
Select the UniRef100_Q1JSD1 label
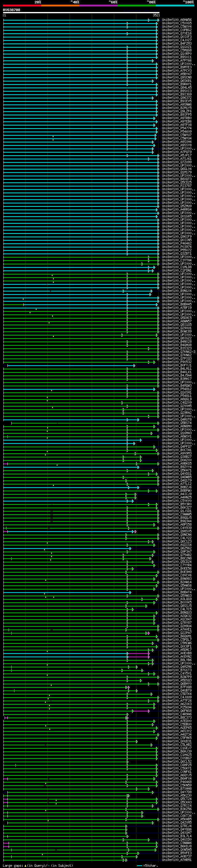(x=177, y=511)
